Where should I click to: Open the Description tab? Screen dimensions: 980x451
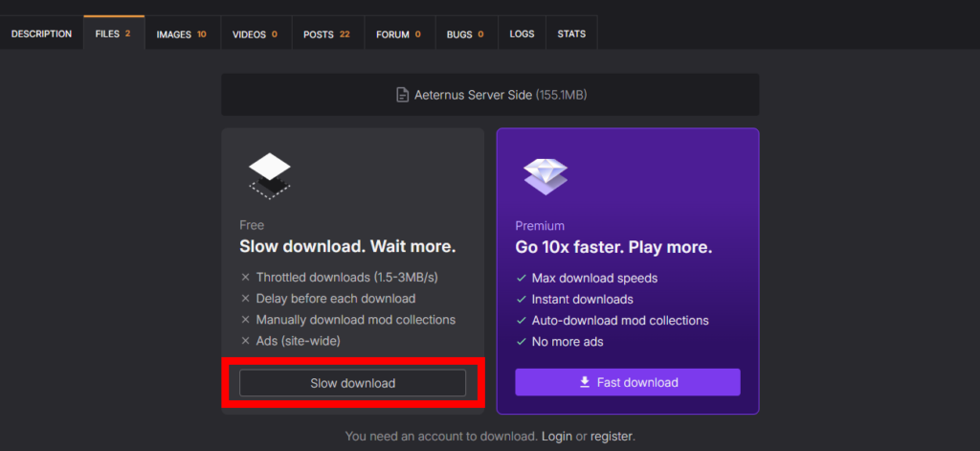click(41, 34)
